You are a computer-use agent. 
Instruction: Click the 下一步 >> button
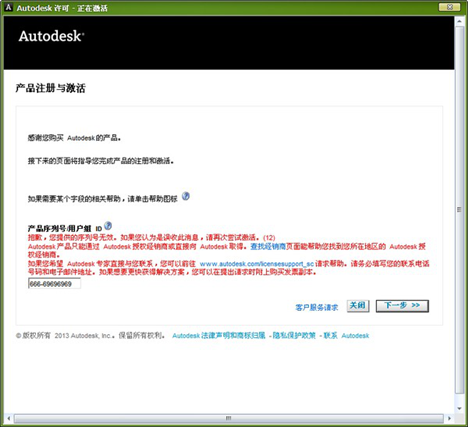tap(402, 306)
